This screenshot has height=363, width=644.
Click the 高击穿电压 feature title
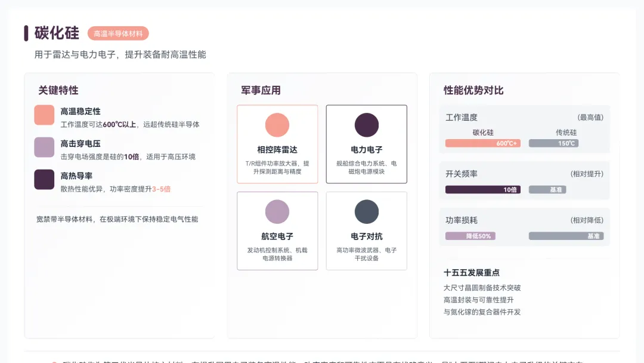point(80,144)
